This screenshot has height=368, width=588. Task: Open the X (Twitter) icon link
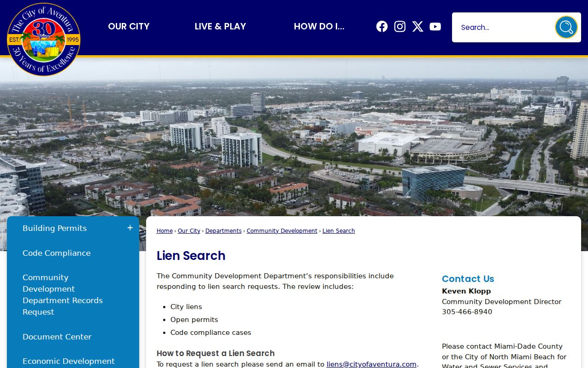[x=418, y=27]
